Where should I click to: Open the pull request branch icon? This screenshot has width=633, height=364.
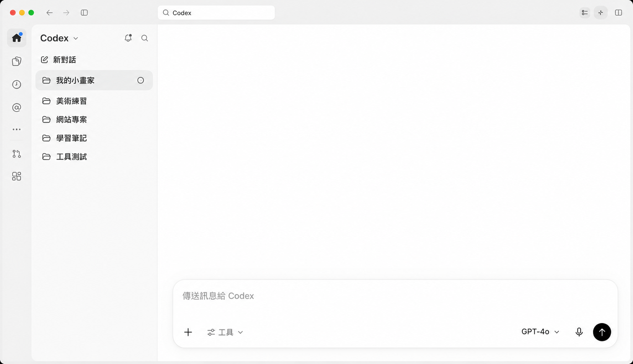16,153
